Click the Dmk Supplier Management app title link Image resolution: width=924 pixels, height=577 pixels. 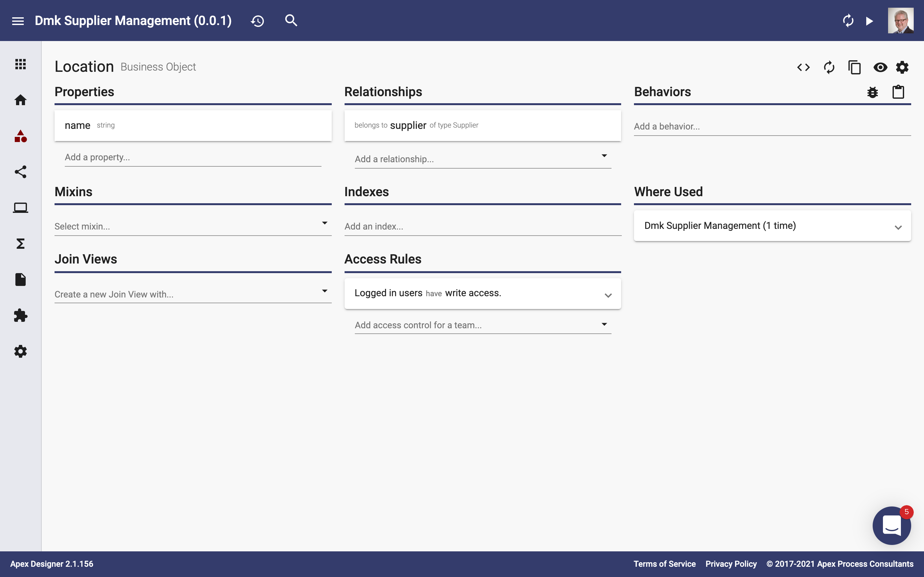pyautogui.click(x=133, y=20)
